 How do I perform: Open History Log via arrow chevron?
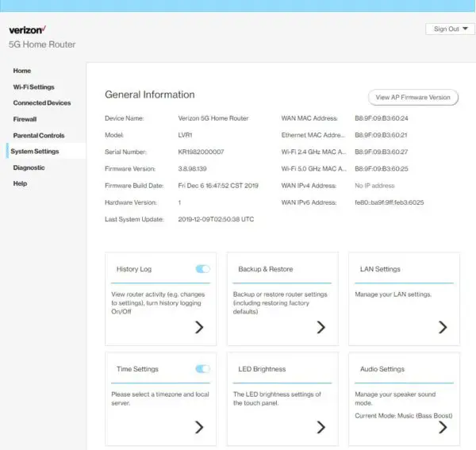[x=199, y=327]
